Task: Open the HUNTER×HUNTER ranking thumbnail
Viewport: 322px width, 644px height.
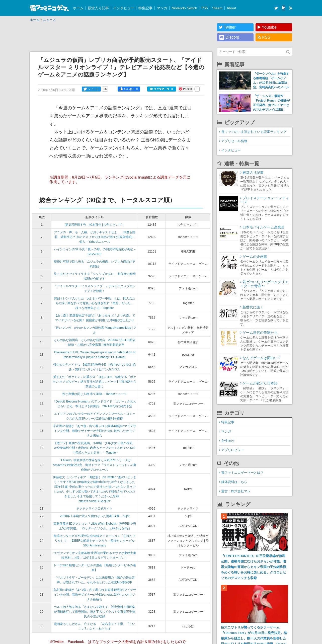Action: click(x=255, y=532)
